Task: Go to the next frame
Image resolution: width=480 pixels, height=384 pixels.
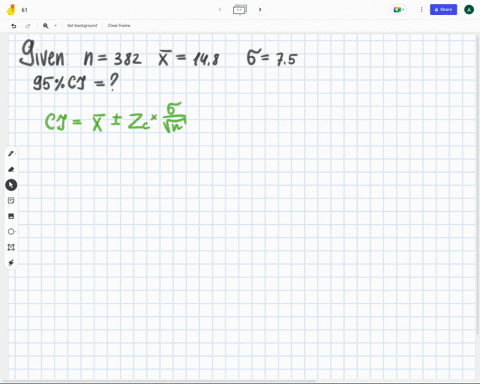Action: (x=260, y=10)
